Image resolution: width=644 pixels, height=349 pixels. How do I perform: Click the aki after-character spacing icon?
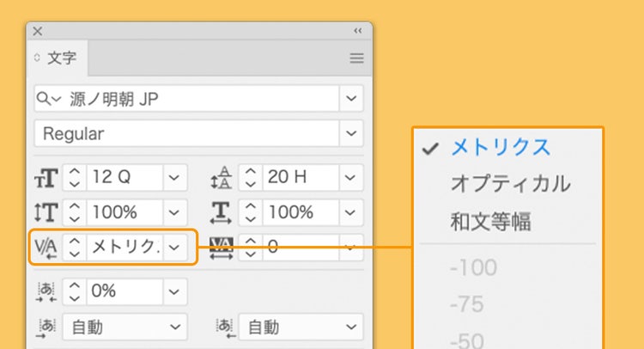click(225, 328)
